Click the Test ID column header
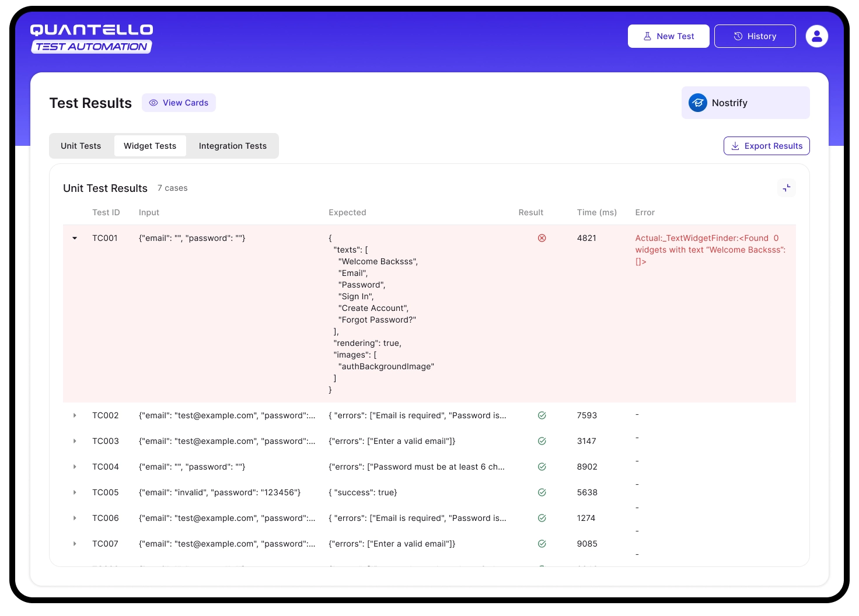859x616 pixels. pos(106,212)
